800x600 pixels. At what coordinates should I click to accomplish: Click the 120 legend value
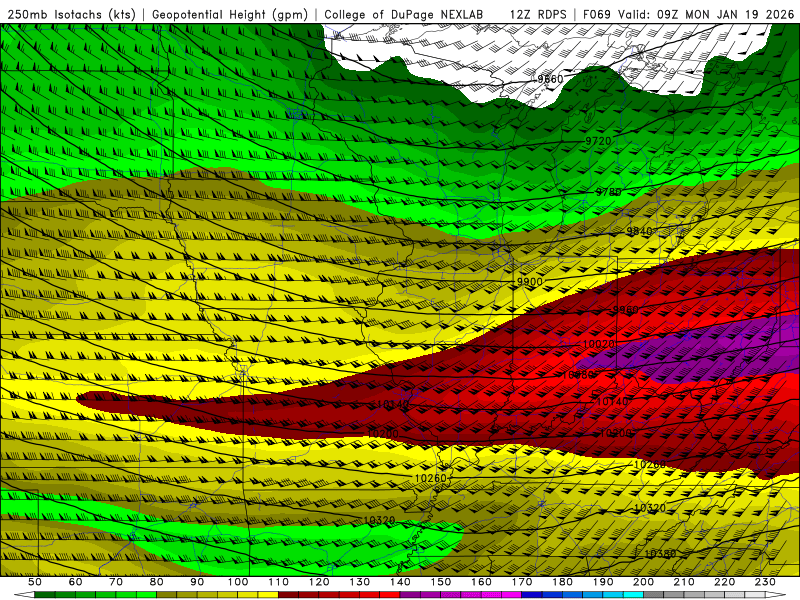point(319,582)
